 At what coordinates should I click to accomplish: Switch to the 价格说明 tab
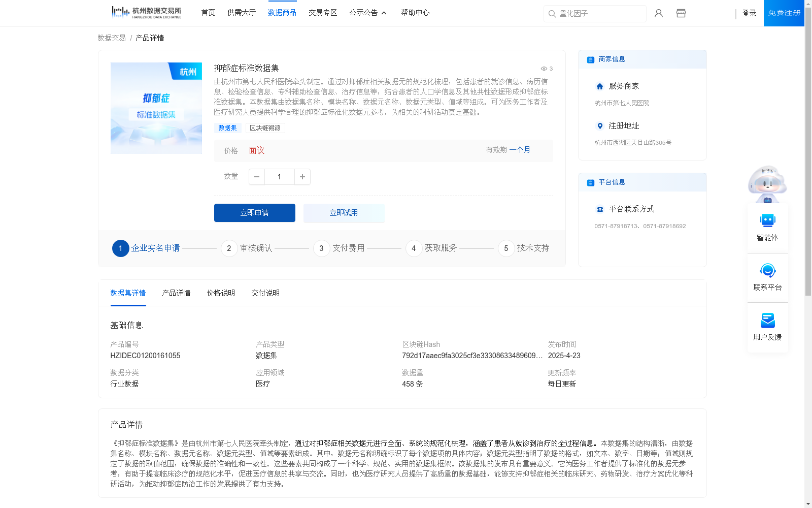[220, 293]
